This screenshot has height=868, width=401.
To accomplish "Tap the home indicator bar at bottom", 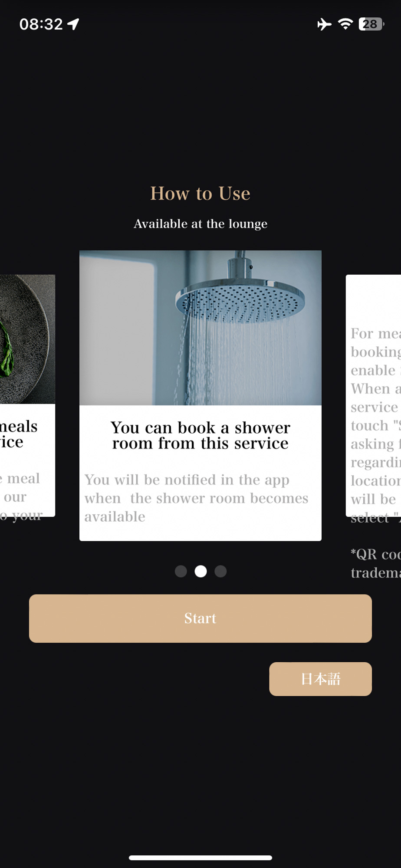I will click(200, 858).
